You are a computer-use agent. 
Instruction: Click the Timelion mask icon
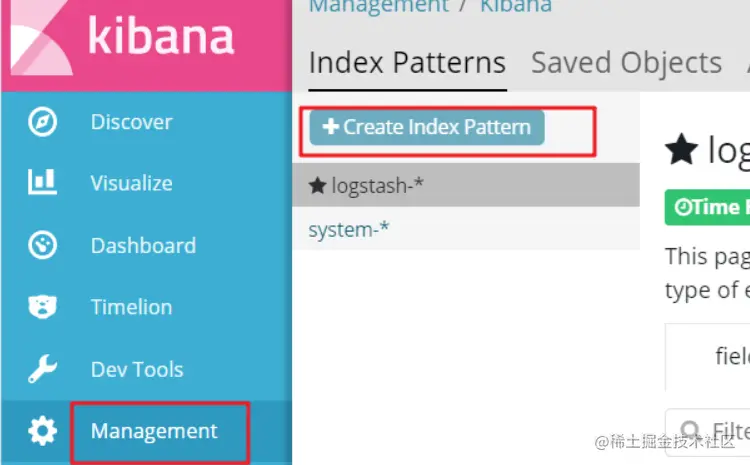pyautogui.click(x=42, y=308)
